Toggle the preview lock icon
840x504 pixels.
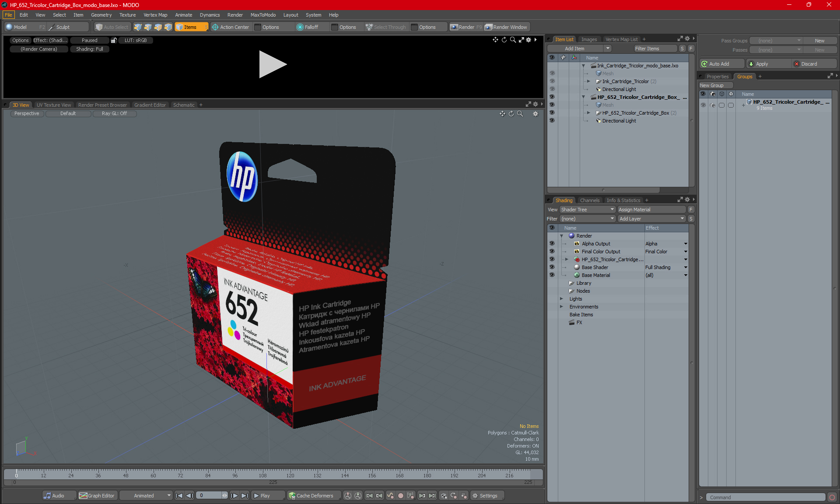click(114, 40)
